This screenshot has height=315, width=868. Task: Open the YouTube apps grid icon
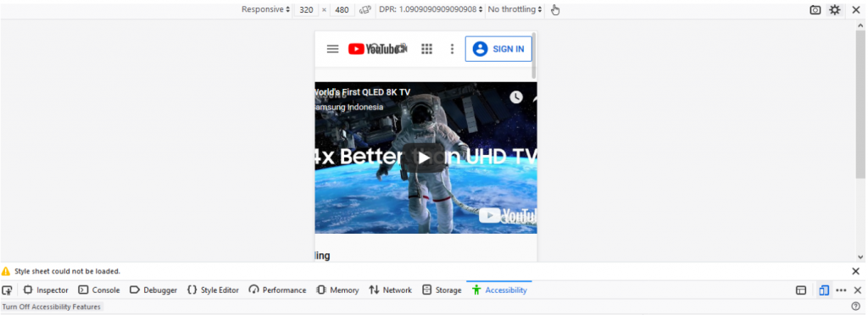coord(426,48)
